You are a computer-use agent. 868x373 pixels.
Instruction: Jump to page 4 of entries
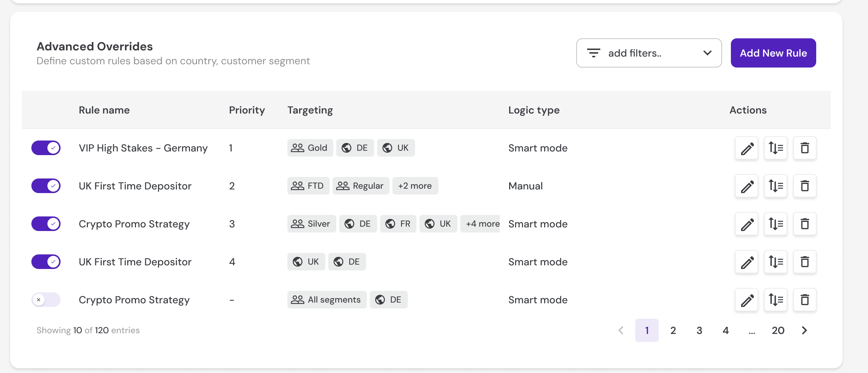click(x=726, y=330)
